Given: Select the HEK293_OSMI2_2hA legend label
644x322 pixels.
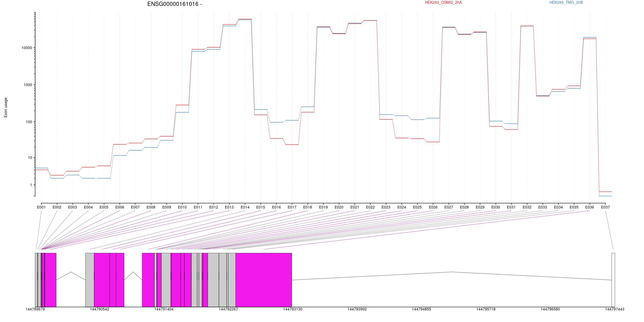Looking at the screenshot, I should click(443, 2).
